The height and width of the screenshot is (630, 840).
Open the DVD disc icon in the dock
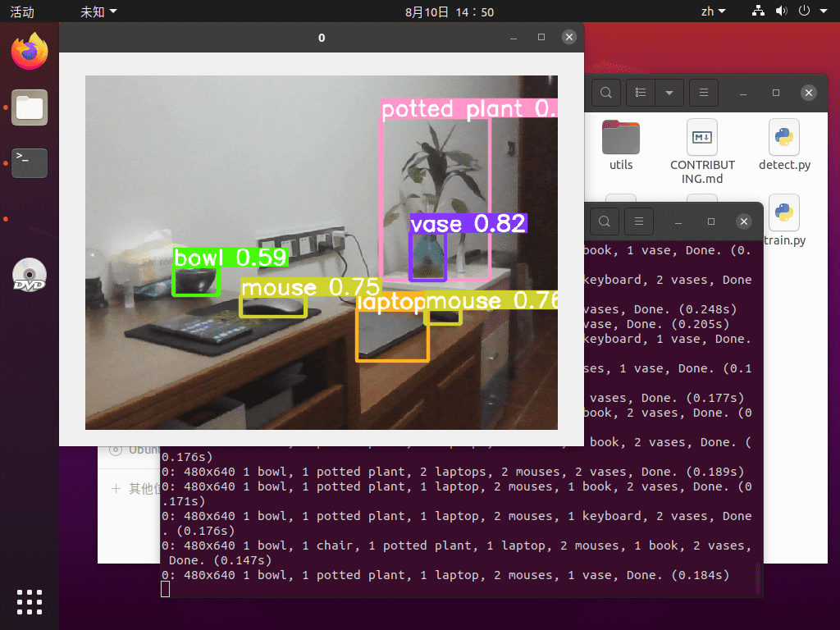(x=30, y=275)
